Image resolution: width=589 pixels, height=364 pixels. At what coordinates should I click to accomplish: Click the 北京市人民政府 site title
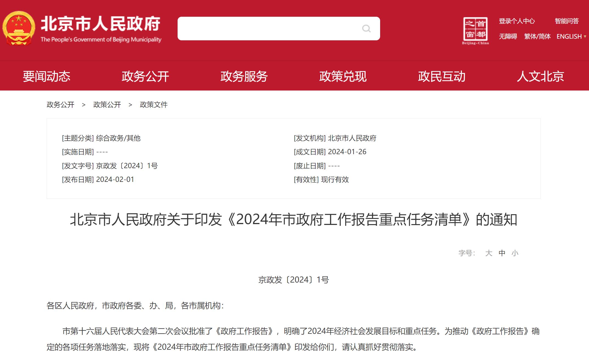click(101, 24)
